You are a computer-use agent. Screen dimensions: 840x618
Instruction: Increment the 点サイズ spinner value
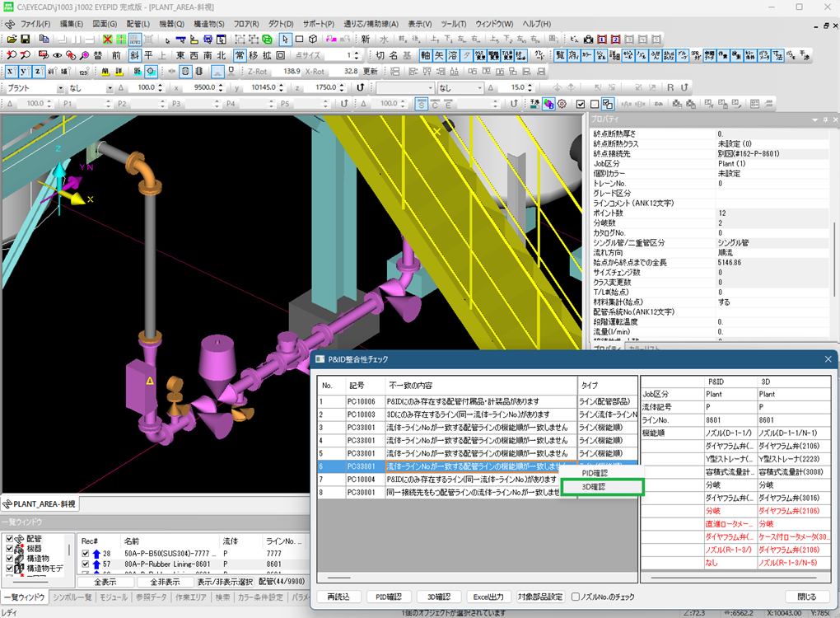(x=356, y=53)
